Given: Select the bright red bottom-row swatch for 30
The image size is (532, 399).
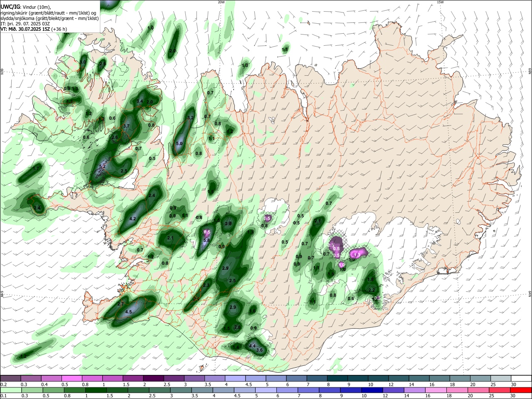Looking at the screenshot, I should coord(521,390).
